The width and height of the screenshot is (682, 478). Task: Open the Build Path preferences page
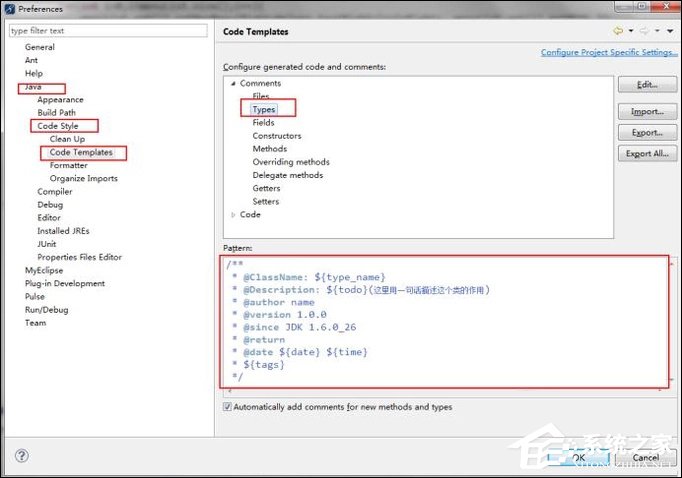[x=57, y=113]
